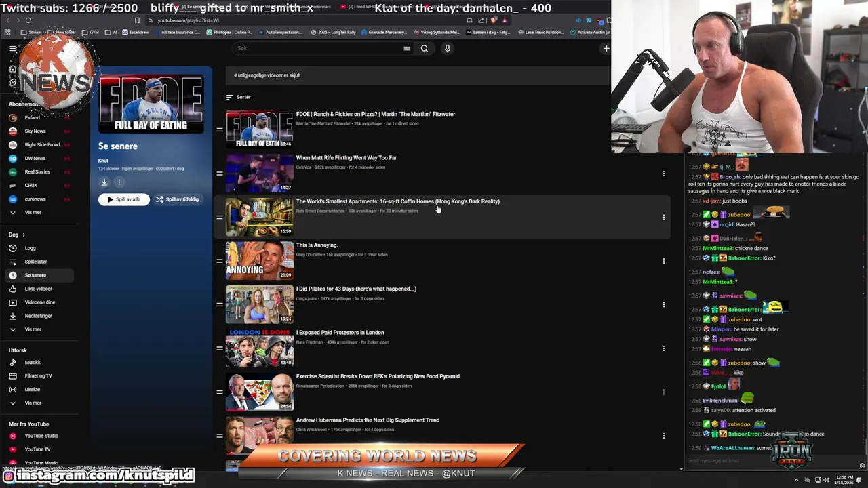
Task: Open options menu for Matt Rife video
Action: tap(664, 174)
